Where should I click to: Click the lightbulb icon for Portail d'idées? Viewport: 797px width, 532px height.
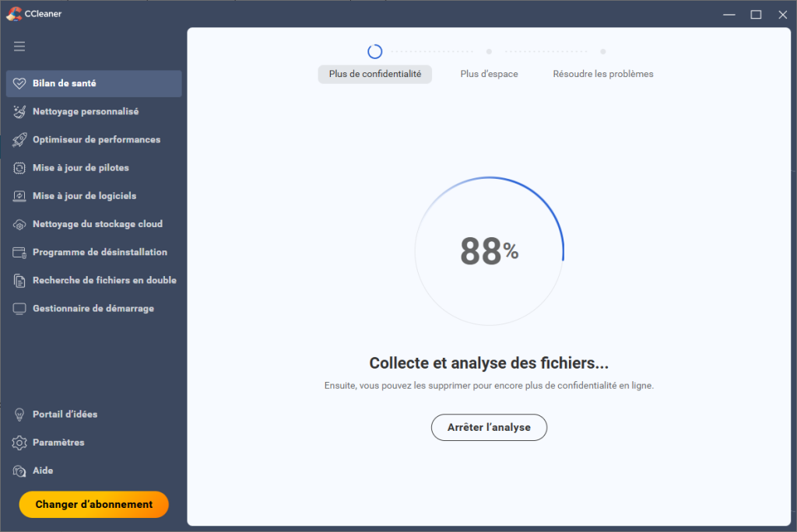click(19, 415)
